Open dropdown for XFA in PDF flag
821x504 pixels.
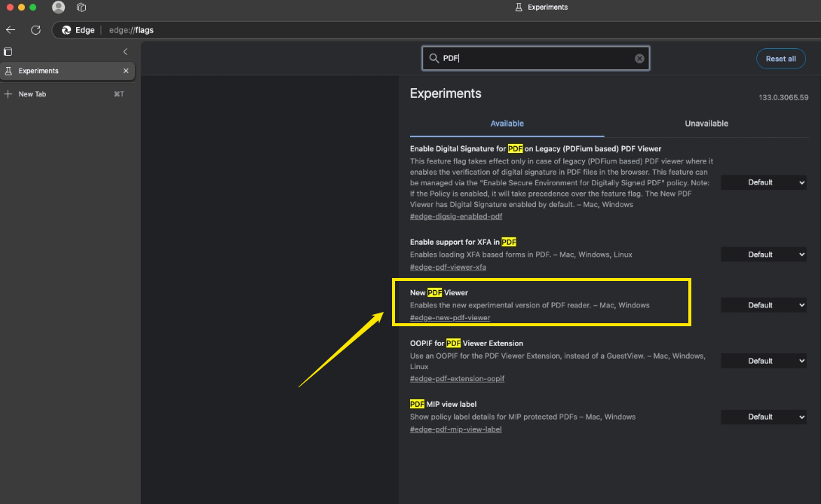(764, 255)
